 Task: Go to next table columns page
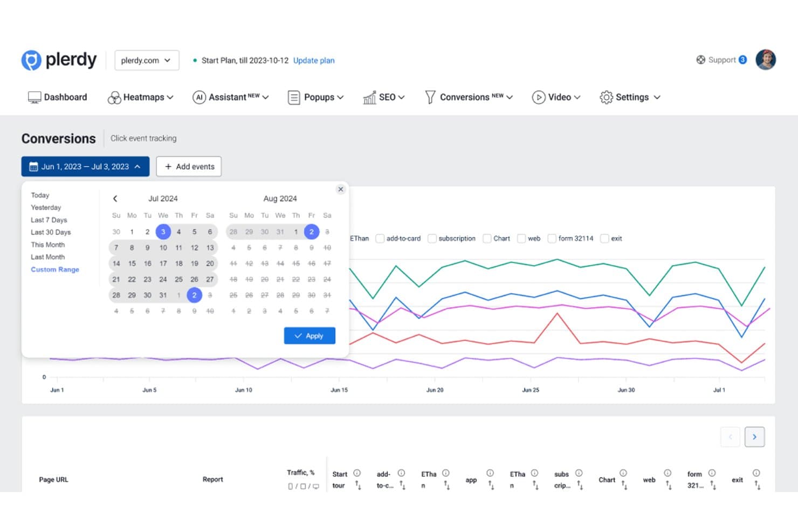[754, 437]
